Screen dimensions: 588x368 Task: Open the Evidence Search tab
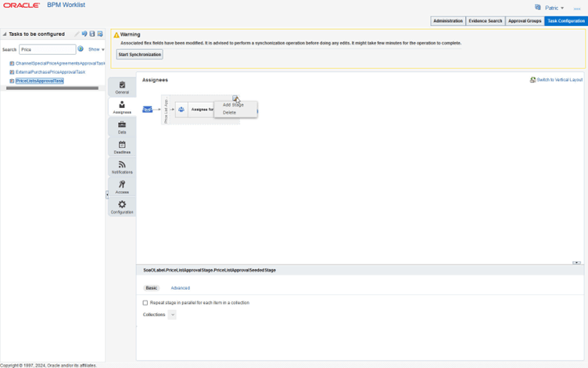pos(486,21)
